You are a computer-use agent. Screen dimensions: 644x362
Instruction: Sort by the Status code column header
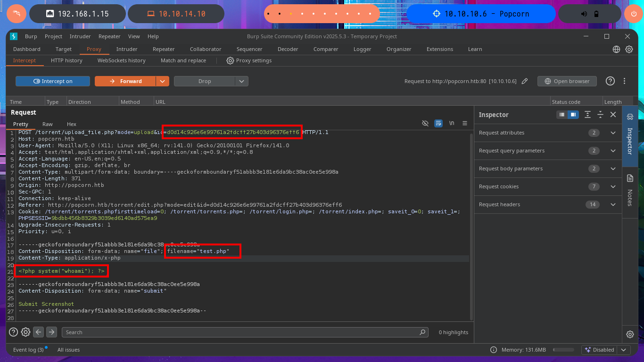tap(577, 101)
